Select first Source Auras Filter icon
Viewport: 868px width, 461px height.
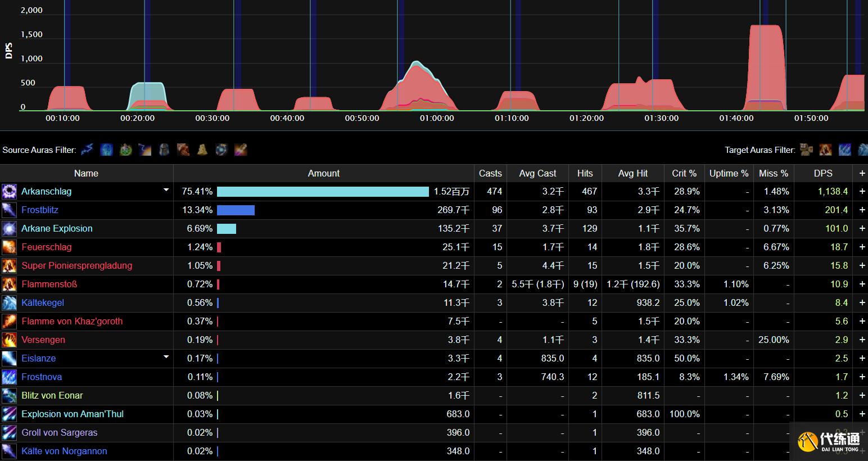point(87,150)
